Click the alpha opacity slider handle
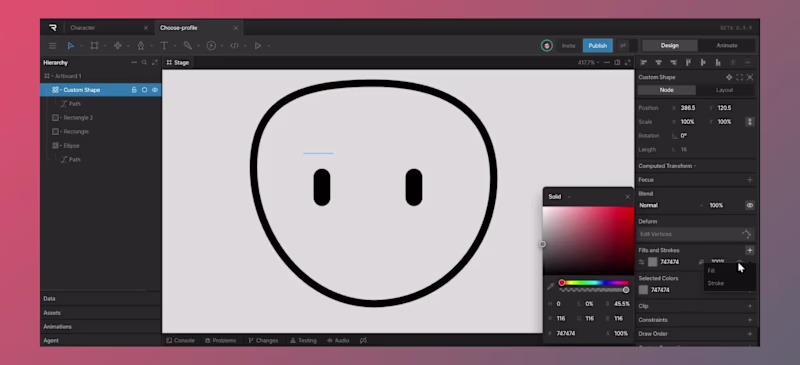The height and width of the screenshot is (365, 800). pyautogui.click(x=626, y=290)
